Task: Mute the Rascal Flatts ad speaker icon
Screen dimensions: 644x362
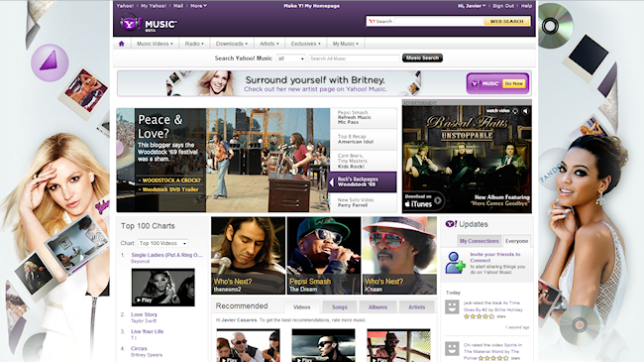Action: coord(525,111)
